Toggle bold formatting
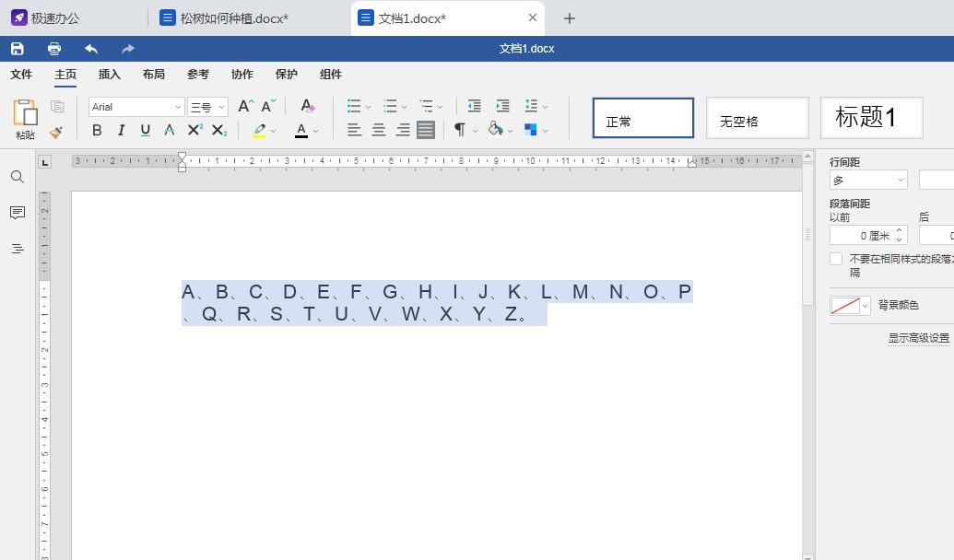954x560 pixels. point(97,130)
